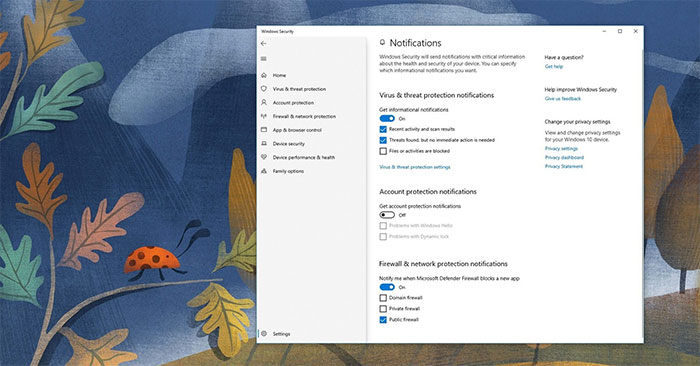Click the App & browser control window icon
Image resolution: width=700 pixels, height=366 pixels.
(264, 130)
